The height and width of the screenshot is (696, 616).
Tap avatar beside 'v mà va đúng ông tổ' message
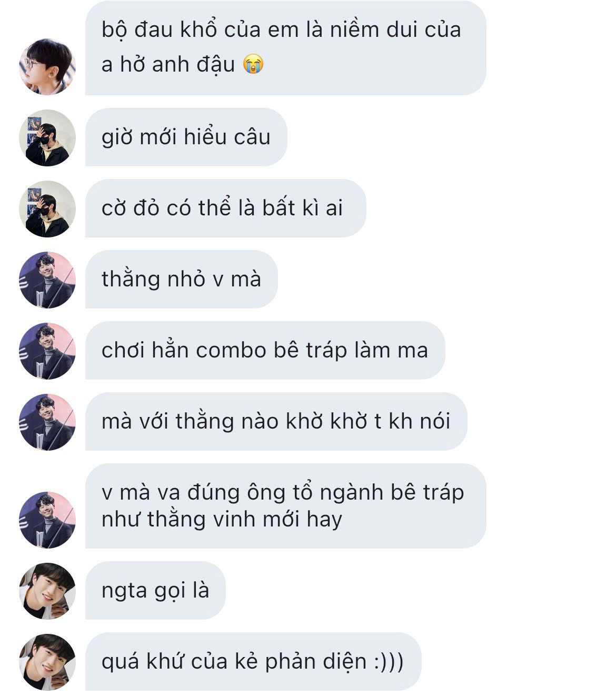[47, 520]
